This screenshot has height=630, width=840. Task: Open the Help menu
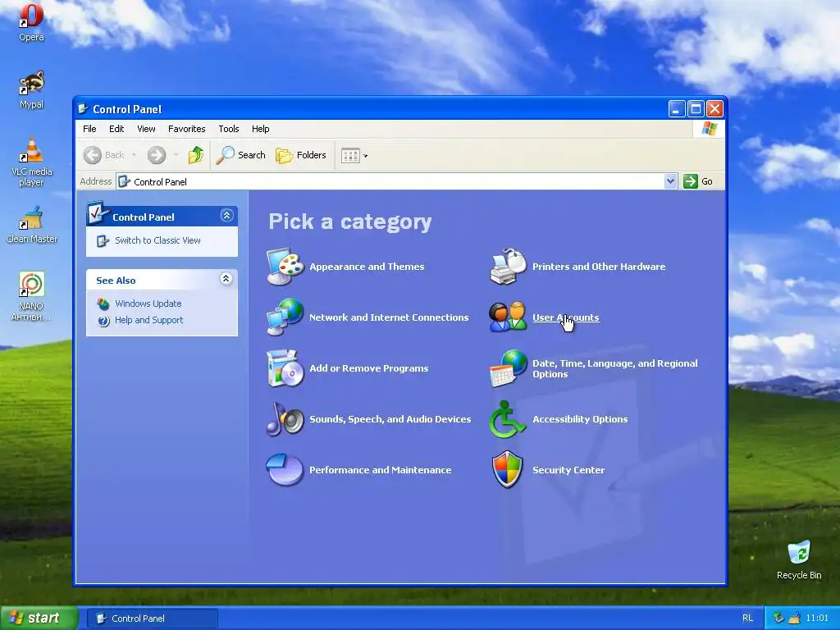[x=260, y=129]
